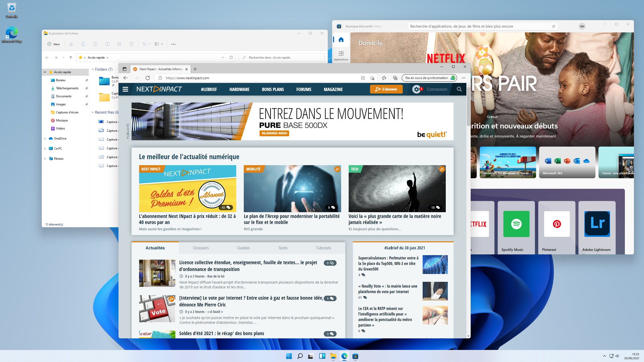Click the Connexion link
The width and height of the screenshot is (644, 362).
tap(437, 89)
